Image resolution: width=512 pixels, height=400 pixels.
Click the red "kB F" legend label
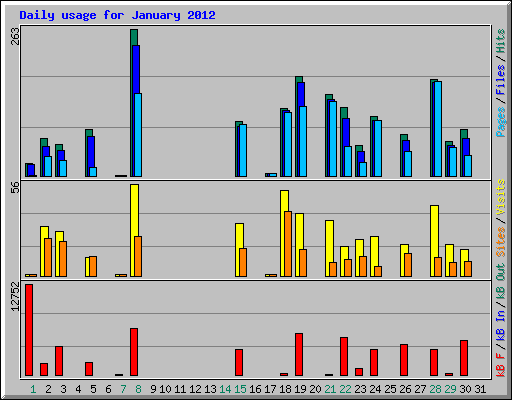click(x=501, y=365)
